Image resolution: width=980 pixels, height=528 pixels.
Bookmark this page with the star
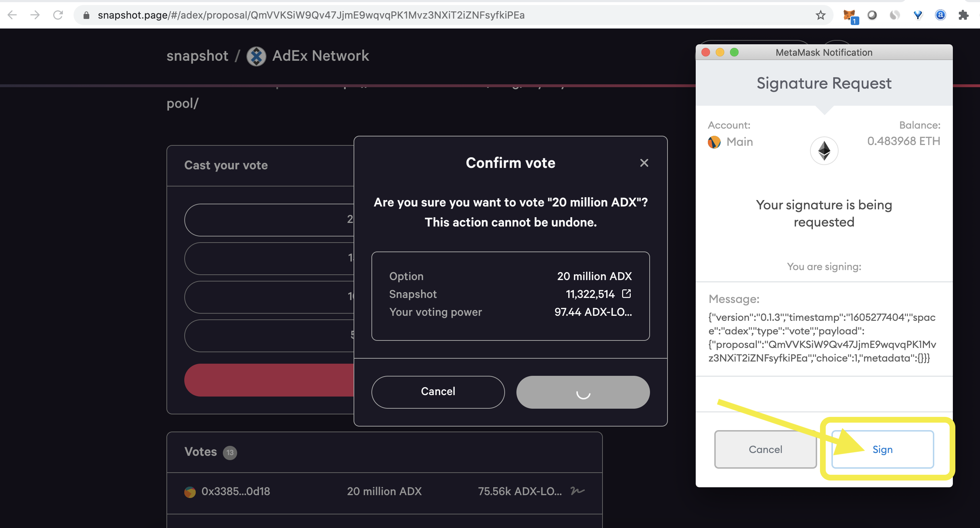click(x=820, y=15)
